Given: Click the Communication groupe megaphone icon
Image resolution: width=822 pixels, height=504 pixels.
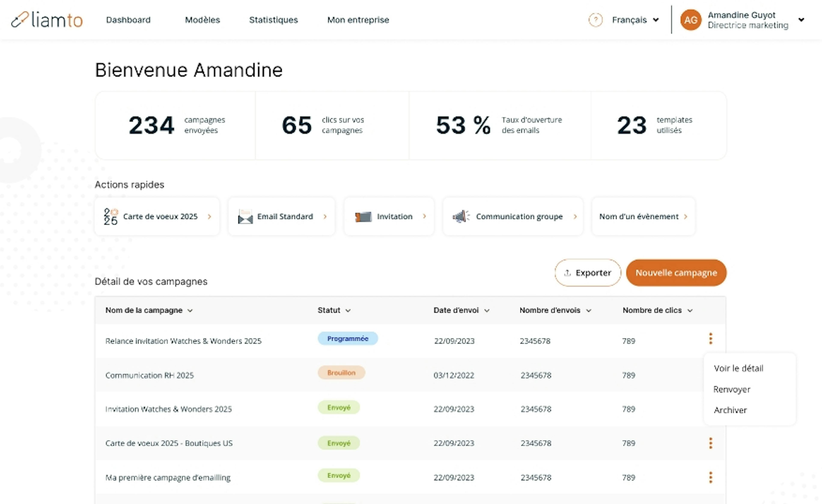Looking at the screenshot, I should [461, 217].
